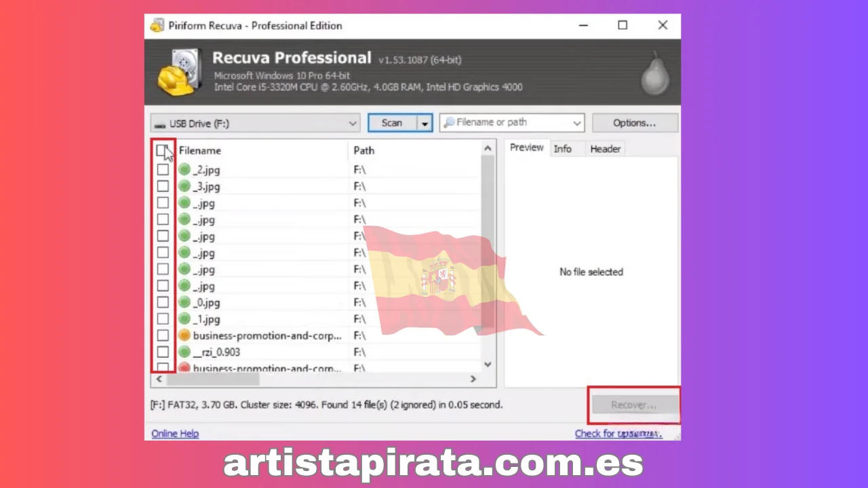The width and height of the screenshot is (868, 488).
Task: Follow the Check for updates link
Action: [618, 434]
